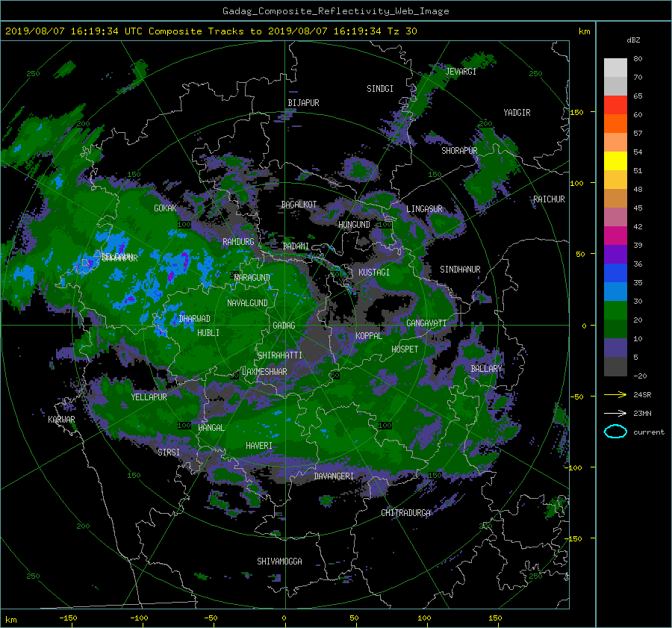Click the SHORAPUR town label
This screenshot has width=672, height=628.
[x=459, y=151]
